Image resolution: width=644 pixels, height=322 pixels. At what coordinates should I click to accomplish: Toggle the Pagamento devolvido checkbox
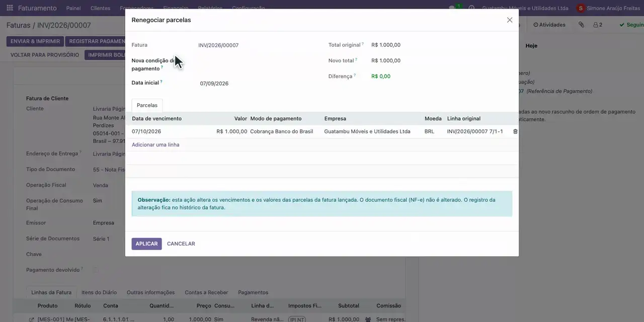96,270
